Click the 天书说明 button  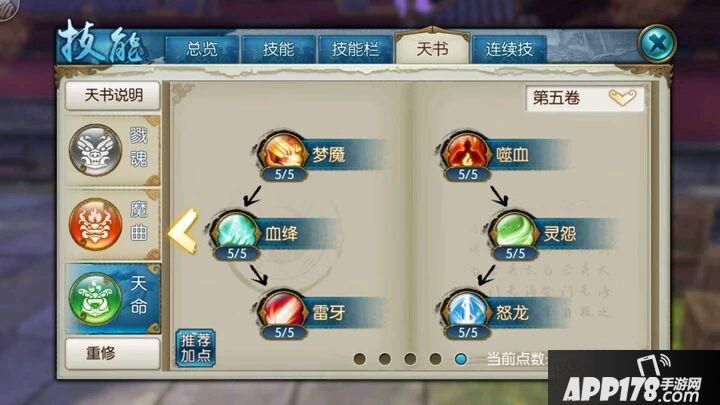click(113, 96)
